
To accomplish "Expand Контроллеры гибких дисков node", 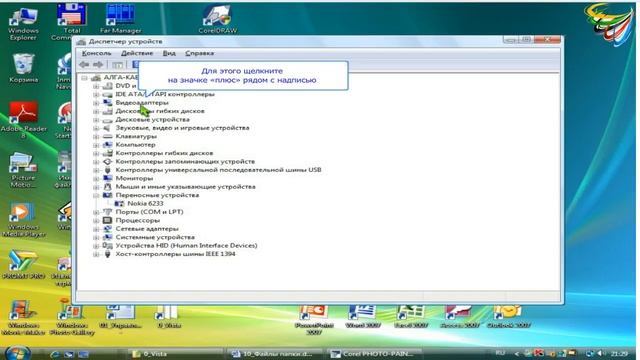I will [96, 153].
